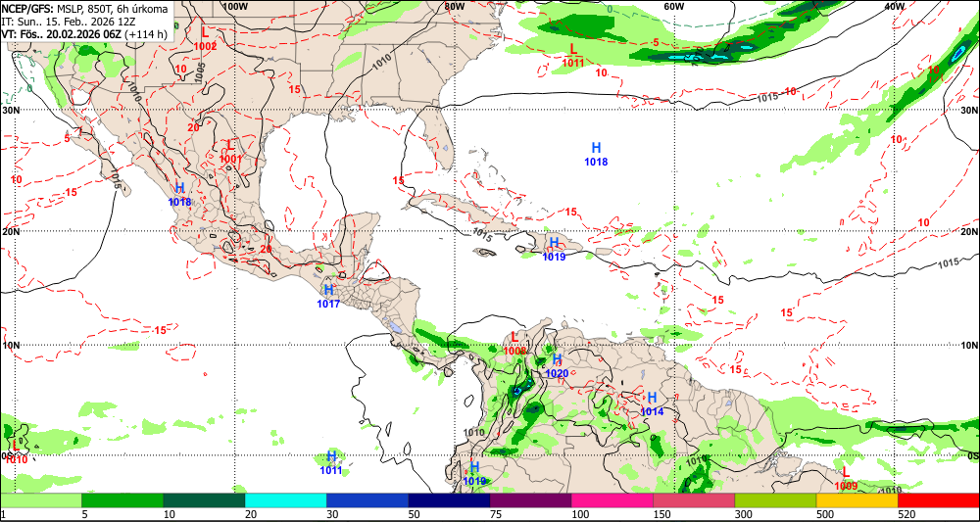
Task: Click the 100W longitude label
Action: pyautogui.click(x=234, y=6)
